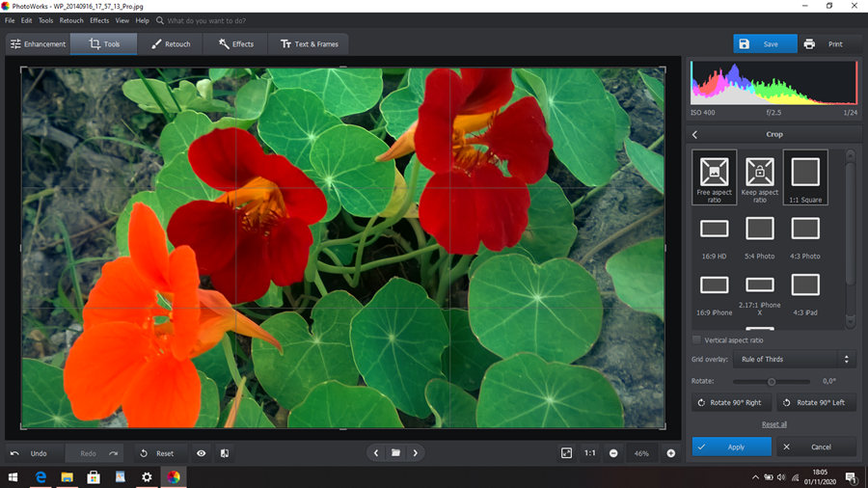The height and width of the screenshot is (488, 868).
Task: Choose the 4:3 Photo crop preset
Action: point(805,238)
